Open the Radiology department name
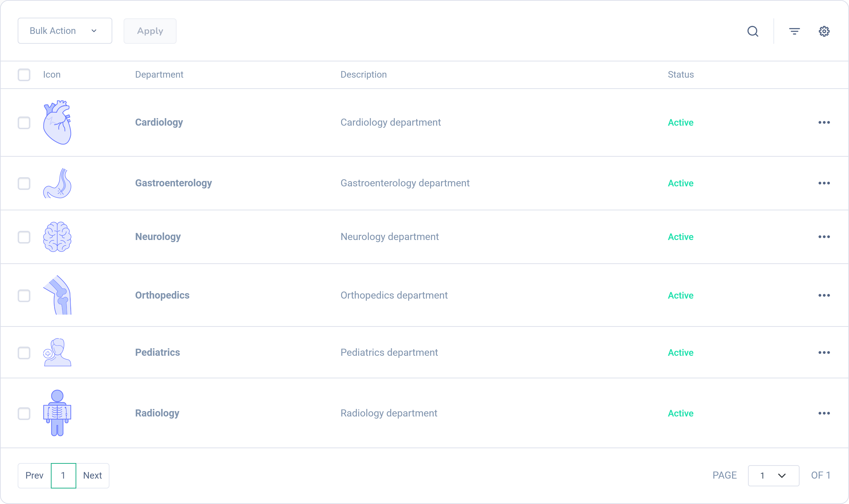 pyautogui.click(x=157, y=413)
